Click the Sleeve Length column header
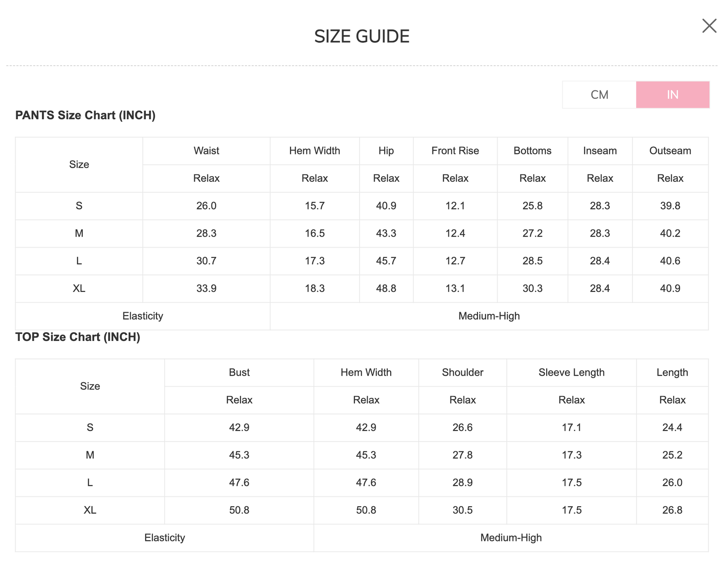728x563 pixels. [571, 372]
